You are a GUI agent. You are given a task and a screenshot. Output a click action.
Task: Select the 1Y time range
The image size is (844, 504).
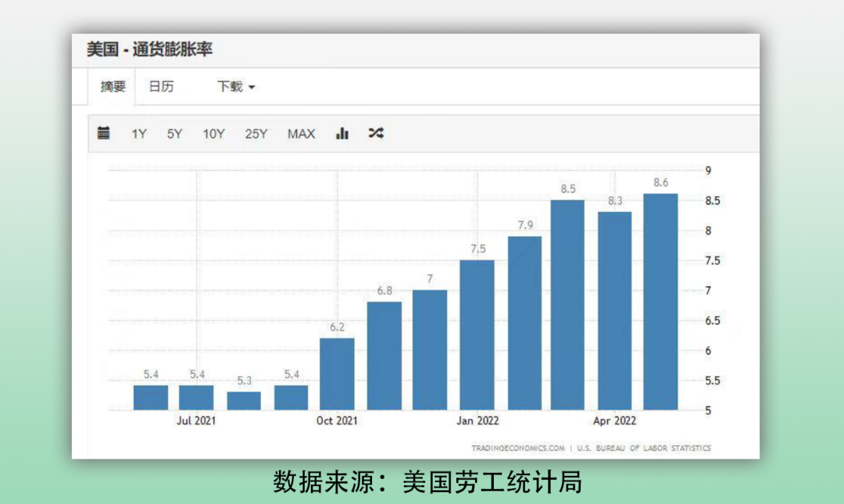139,134
